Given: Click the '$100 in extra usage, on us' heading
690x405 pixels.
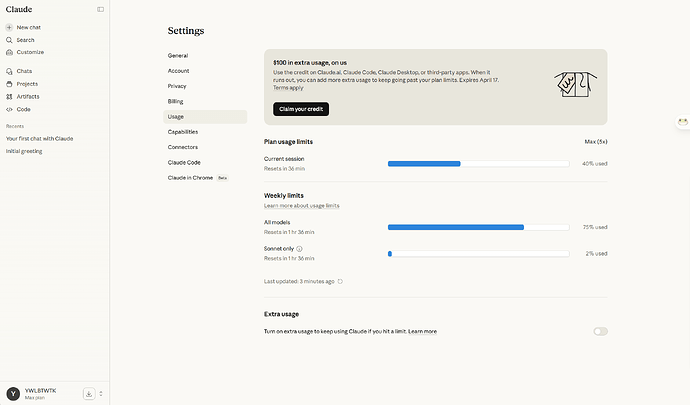Looking at the screenshot, I should coord(310,63).
